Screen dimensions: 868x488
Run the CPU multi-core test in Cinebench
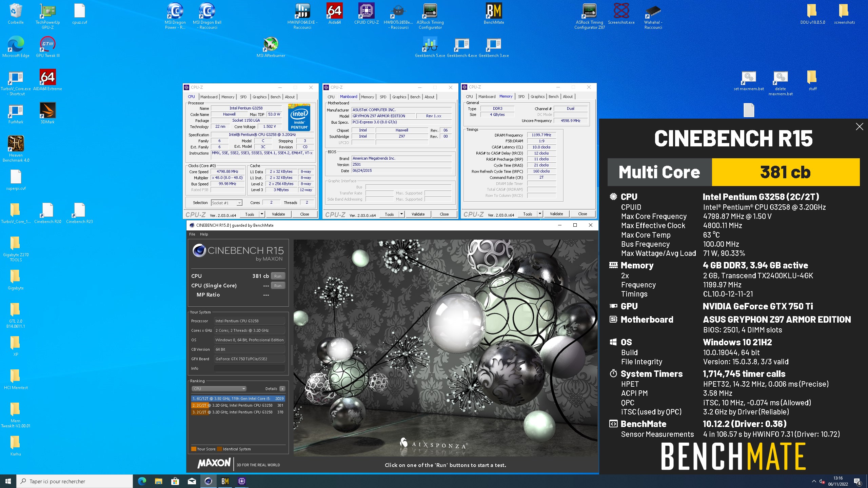point(278,276)
